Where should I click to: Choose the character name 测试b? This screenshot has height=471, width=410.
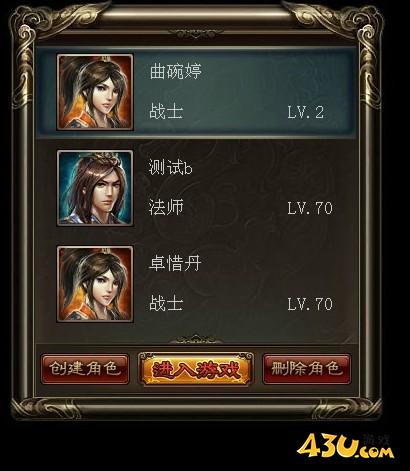[170, 167]
